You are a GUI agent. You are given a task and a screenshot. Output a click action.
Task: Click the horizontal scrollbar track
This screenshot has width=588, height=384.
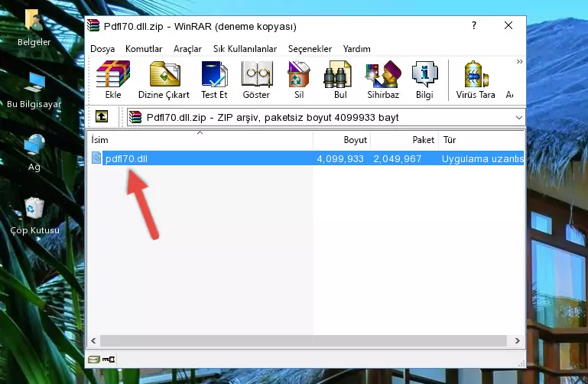(303, 340)
